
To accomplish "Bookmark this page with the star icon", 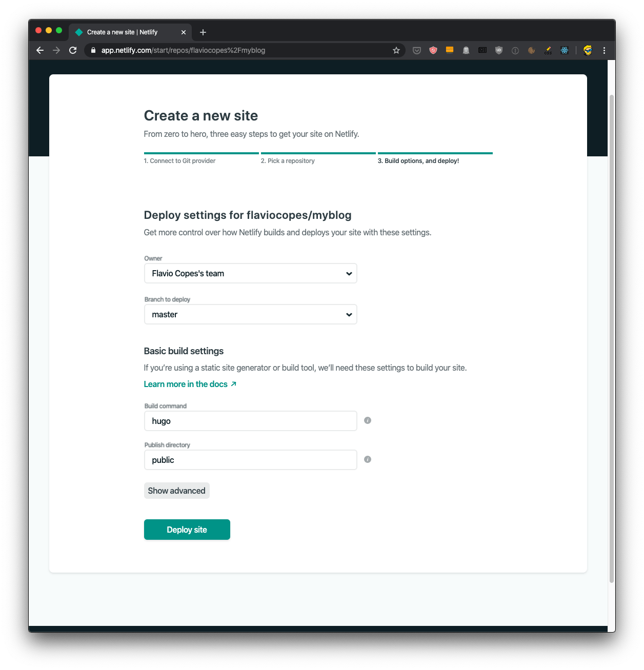I will tap(396, 50).
